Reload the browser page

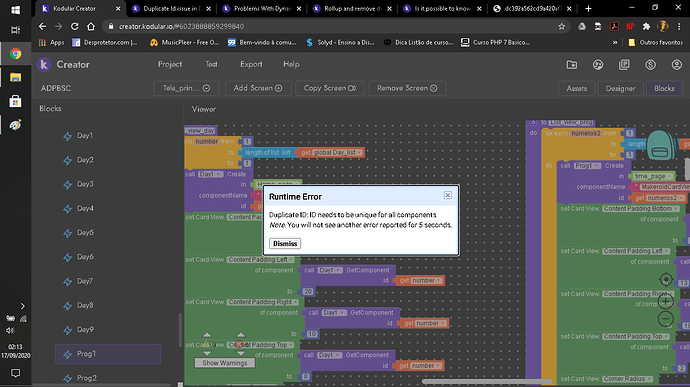tap(74, 26)
